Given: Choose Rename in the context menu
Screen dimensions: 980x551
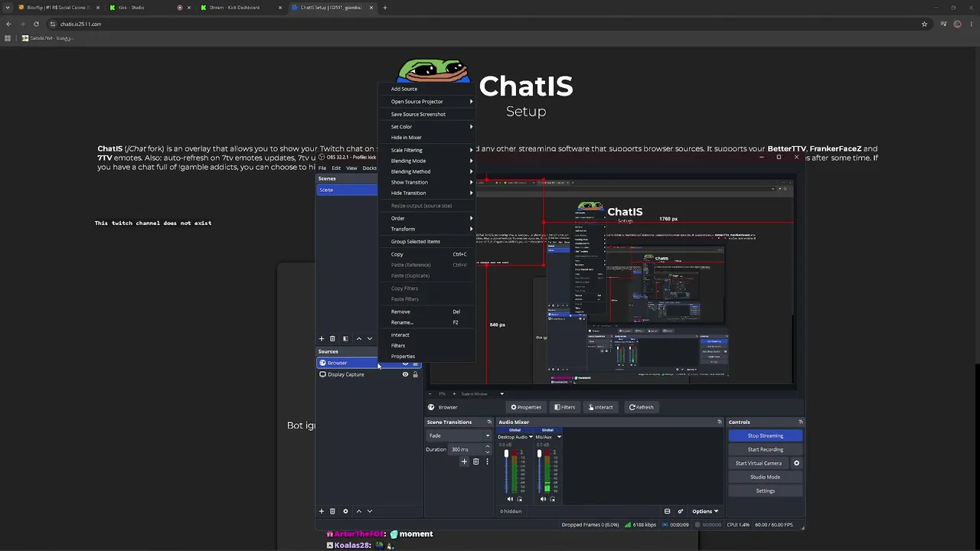Looking at the screenshot, I should (x=402, y=322).
